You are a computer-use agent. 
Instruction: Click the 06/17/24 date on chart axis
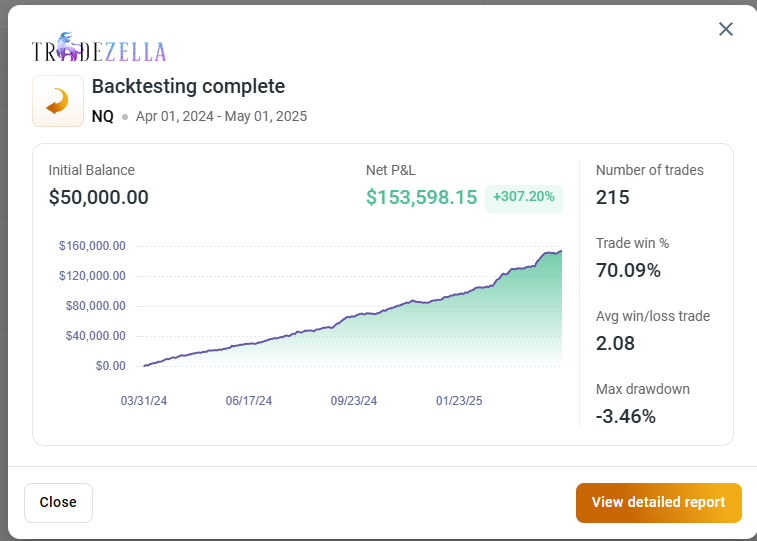pos(249,401)
